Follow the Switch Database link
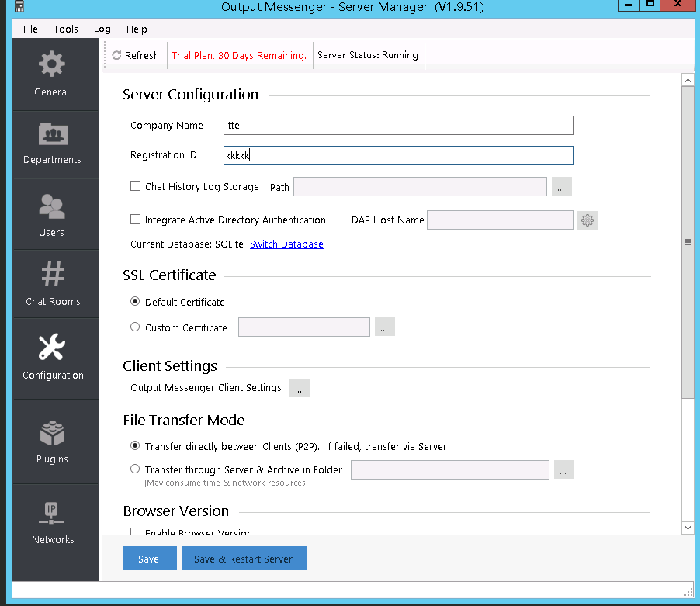This screenshot has height=606, width=700. (286, 244)
